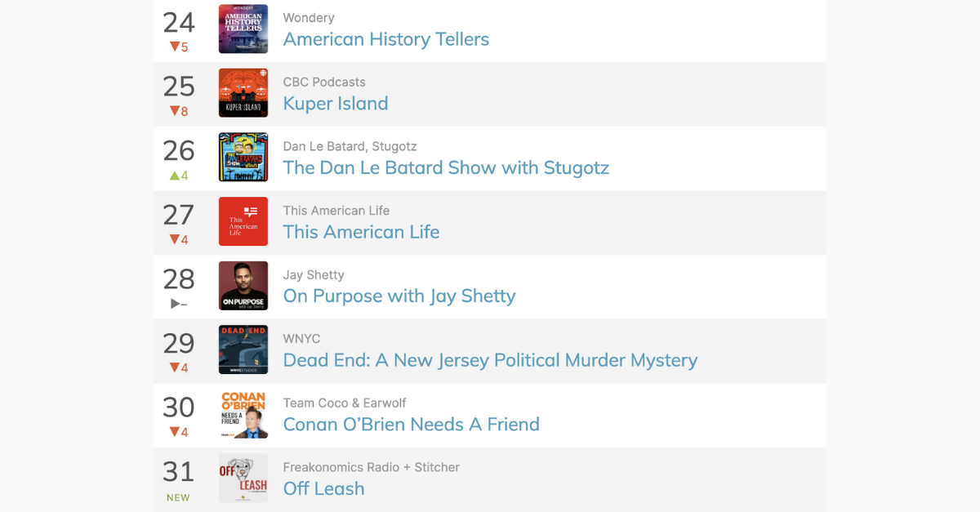
Task: Open the American History Tellers title link
Action: pos(386,39)
